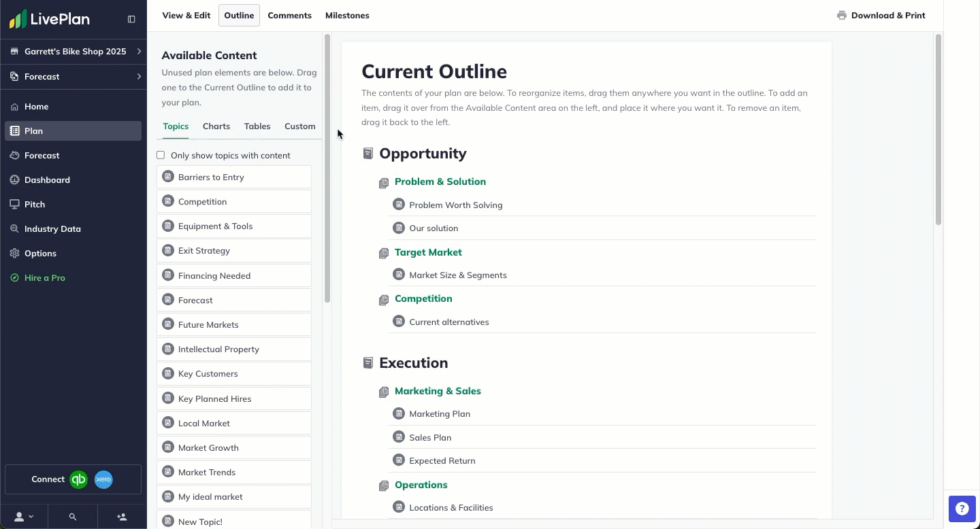This screenshot has width=980, height=529.
Task: Expand the Garrett's Bike Shop 2025 company menu
Action: pyautogui.click(x=73, y=52)
